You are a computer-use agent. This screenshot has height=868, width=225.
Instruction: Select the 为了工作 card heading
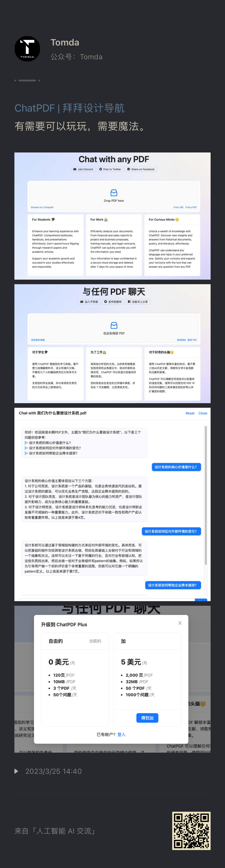point(98,352)
